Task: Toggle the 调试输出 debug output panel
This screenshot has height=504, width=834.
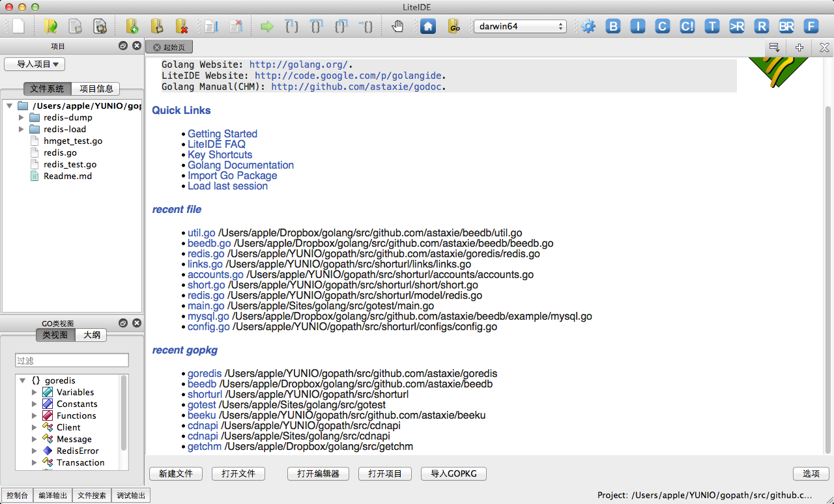Action: [x=131, y=496]
